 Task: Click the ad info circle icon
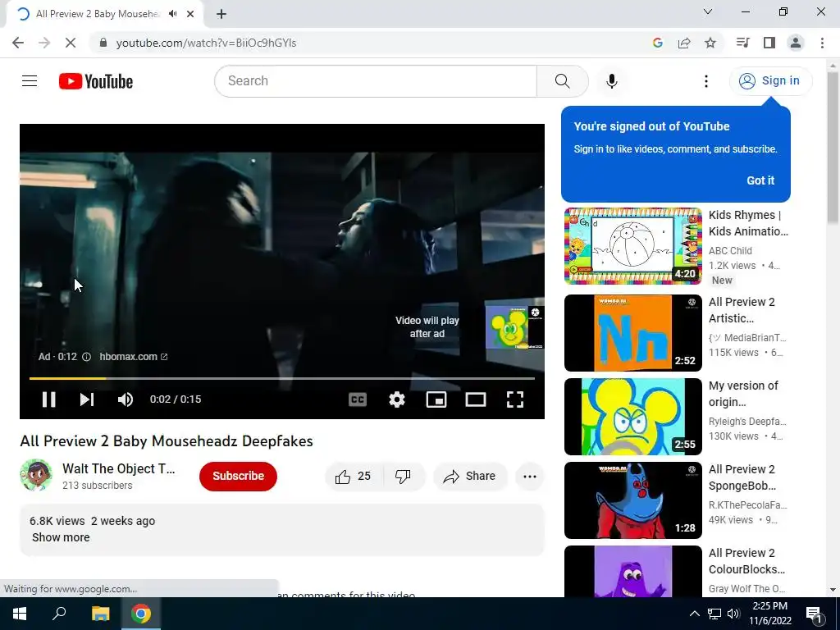[86, 357]
